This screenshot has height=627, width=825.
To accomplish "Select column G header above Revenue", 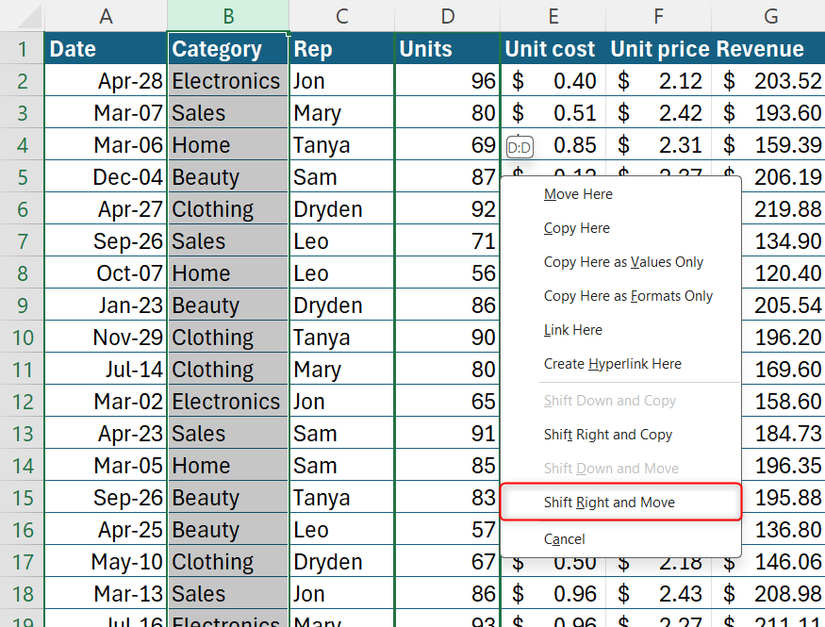I will pyautogui.click(x=770, y=16).
